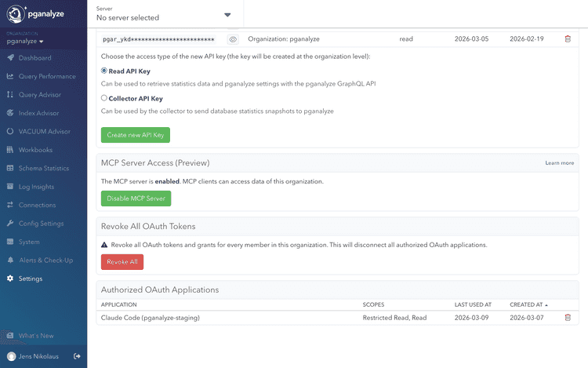This screenshot has height=368, width=588.
Task: Expand the pganalyze organization switcher
Action: 25,42
